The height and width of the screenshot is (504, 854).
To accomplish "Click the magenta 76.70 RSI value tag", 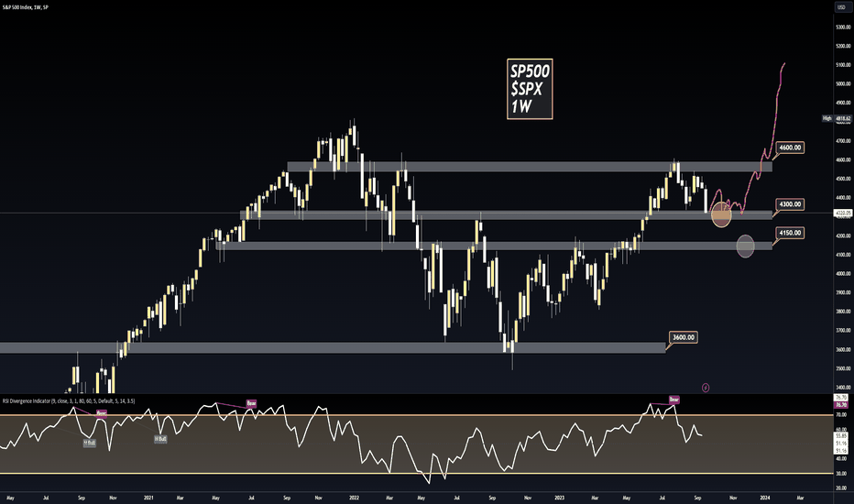I will (841, 405).
